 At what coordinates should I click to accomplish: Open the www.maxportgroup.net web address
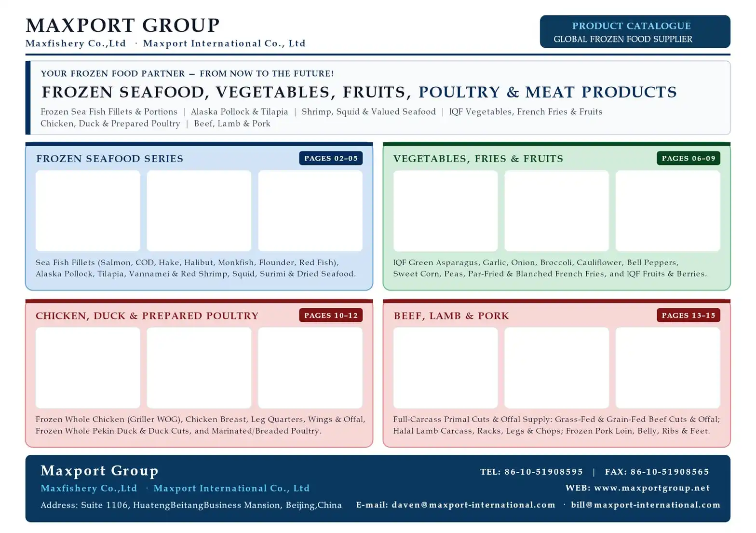pos(652,488)
